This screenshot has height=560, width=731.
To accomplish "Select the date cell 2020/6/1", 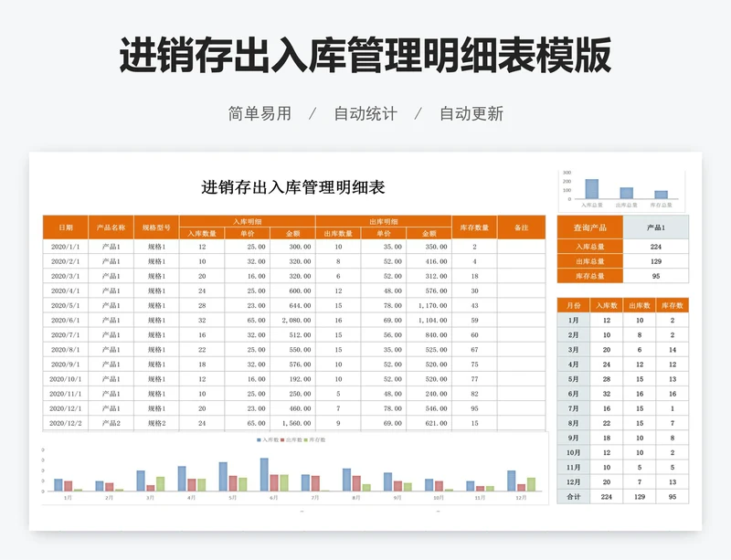I will [66, 321].
